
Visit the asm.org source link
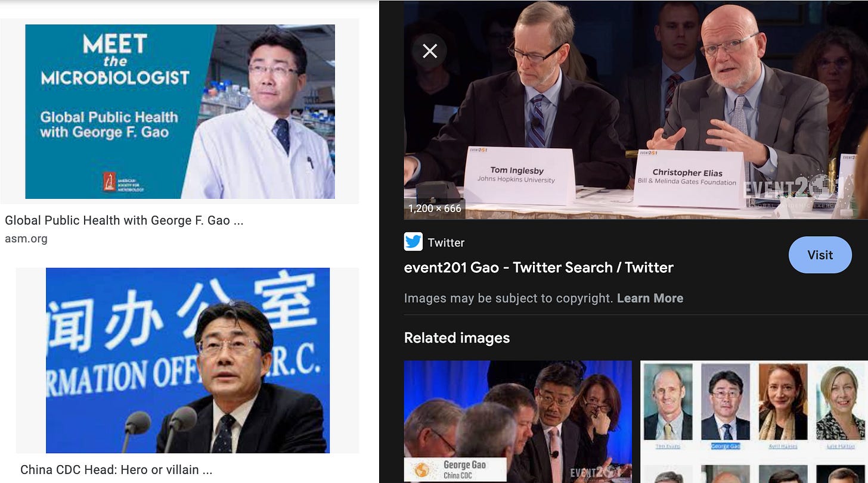coord(26,239)
